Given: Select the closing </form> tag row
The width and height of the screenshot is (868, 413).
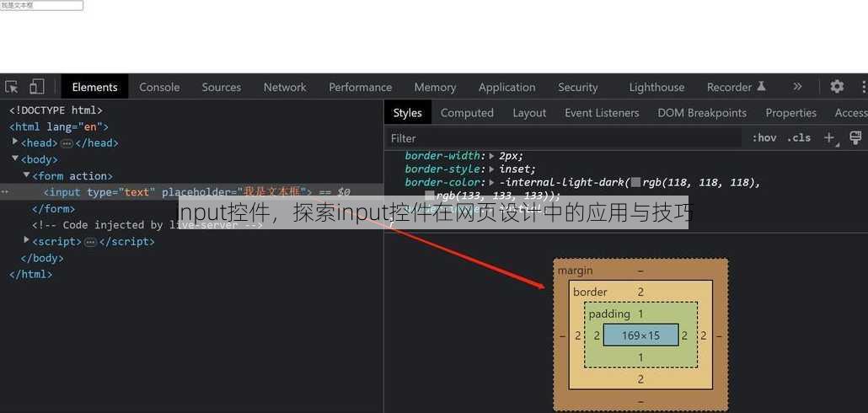Looking at the screenshot, I should click(53, 209).
